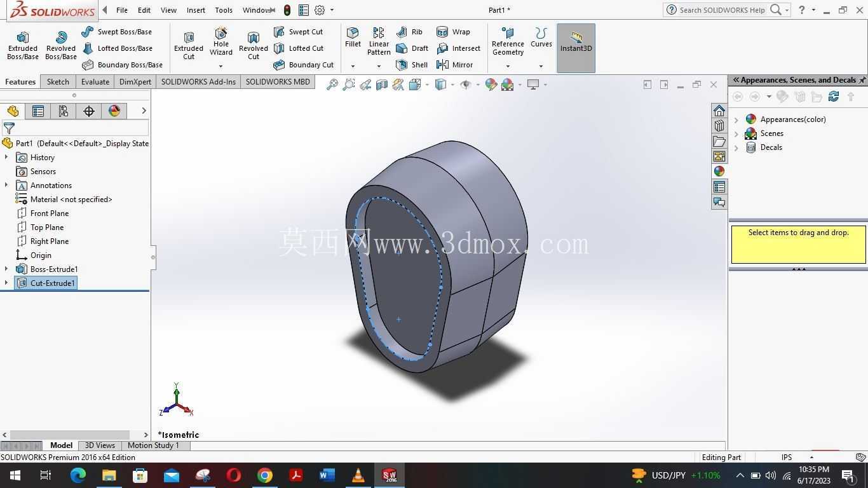Screen dimensions: 868x488
Task: Click the Section View icon
Action: pos(382,85)
